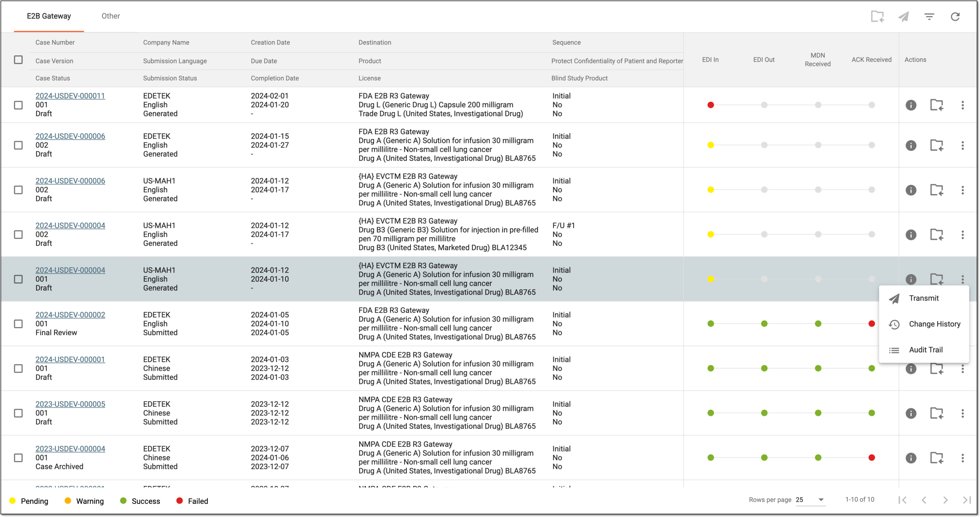Select checkbox for EDETEK 2024-USDEV-000006 row
This screenshot has height=517, width=980.
pos(18,145)
